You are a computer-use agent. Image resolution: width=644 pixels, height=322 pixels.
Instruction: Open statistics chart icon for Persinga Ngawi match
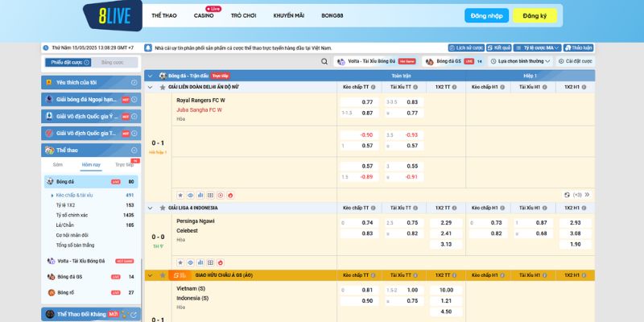coord(200,262)
